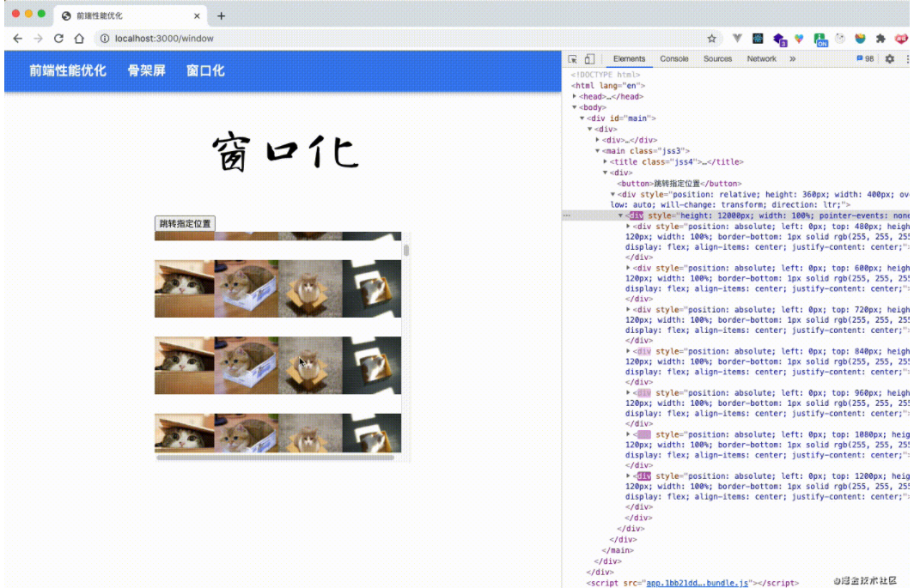Expand the title class="jss4" node

(606, 161)
